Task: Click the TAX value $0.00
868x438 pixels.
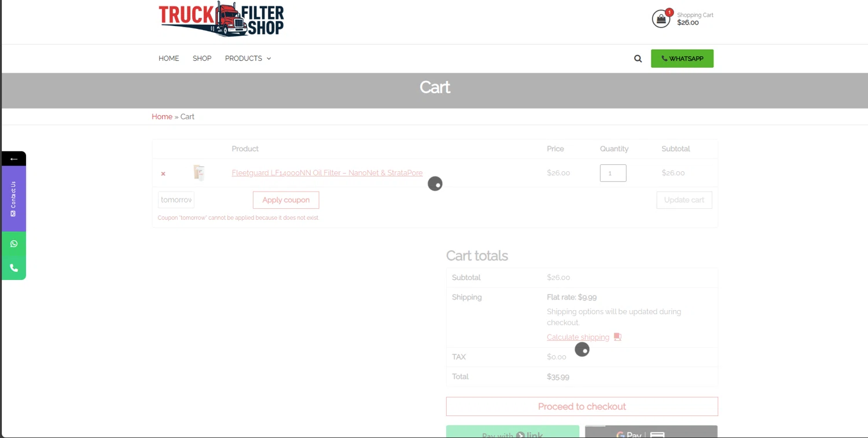Action: 557,357
